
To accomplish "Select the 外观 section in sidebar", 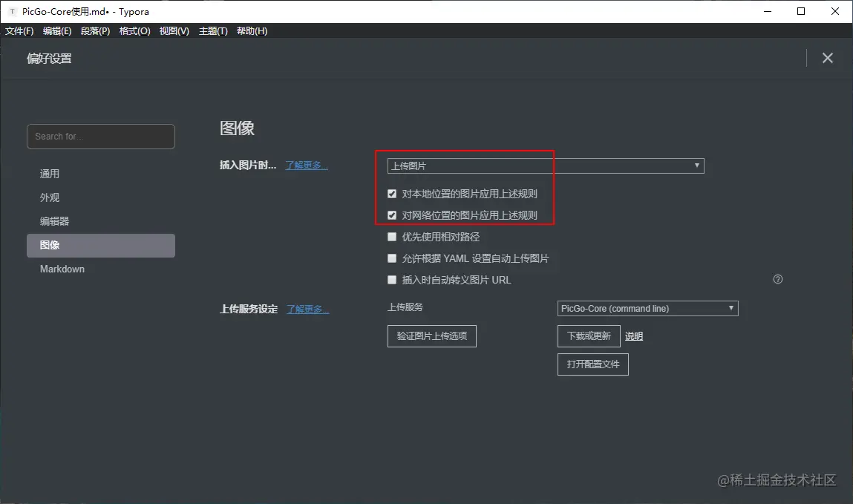I will [x=49, y=197].
